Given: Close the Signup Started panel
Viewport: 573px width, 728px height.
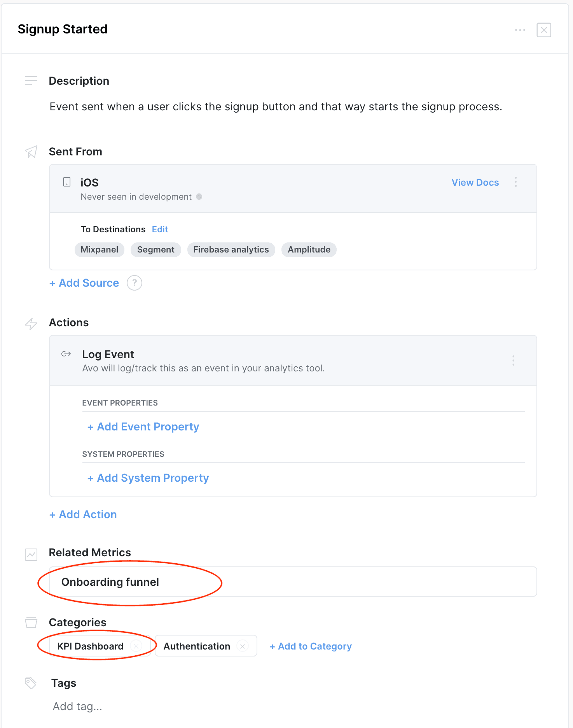Looking at the screenshot, I should [x=543, y=30].
